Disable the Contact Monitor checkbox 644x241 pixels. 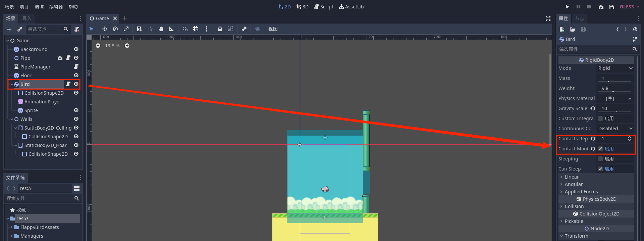(600, 149)
